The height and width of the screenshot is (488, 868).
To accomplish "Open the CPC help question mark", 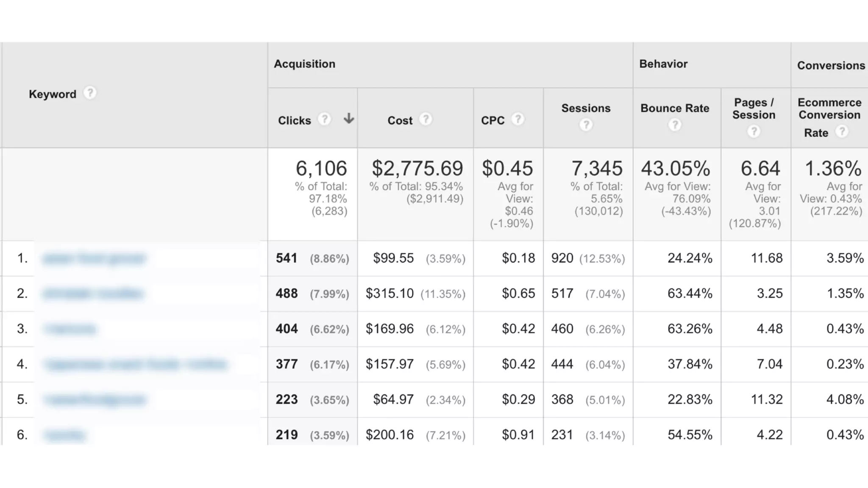I will coord(517,119).
